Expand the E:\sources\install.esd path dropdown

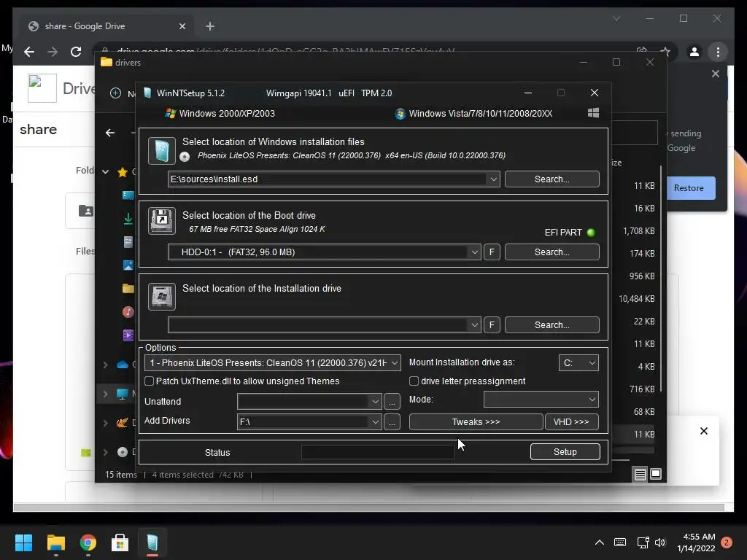(493, 179)
